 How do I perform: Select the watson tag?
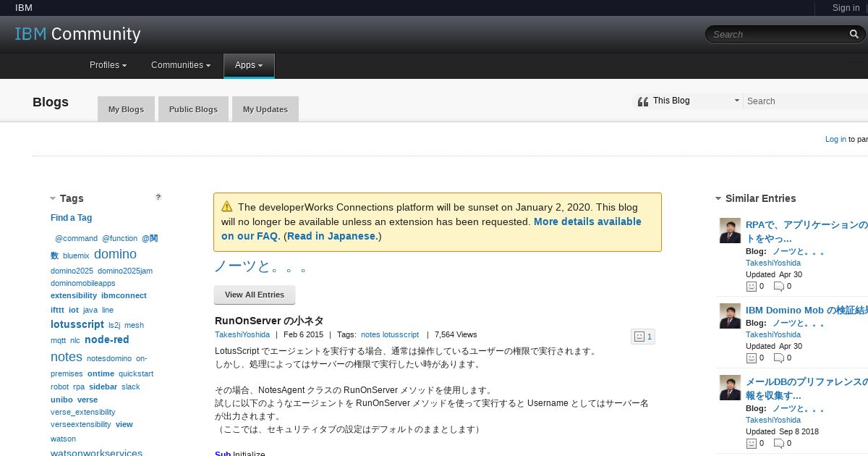click(63, 439)
